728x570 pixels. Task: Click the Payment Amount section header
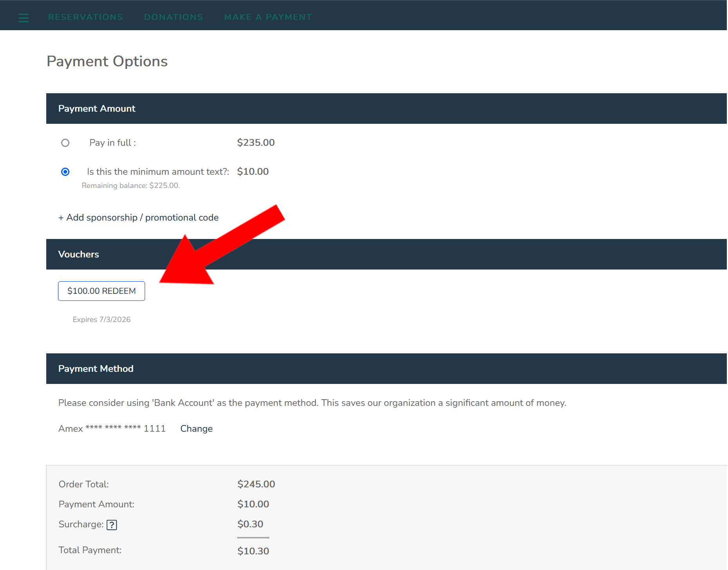point(387,109)
